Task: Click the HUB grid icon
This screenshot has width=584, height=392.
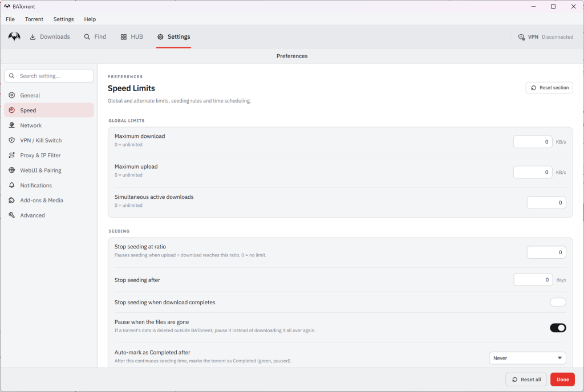Action: [x=124, y=37]
